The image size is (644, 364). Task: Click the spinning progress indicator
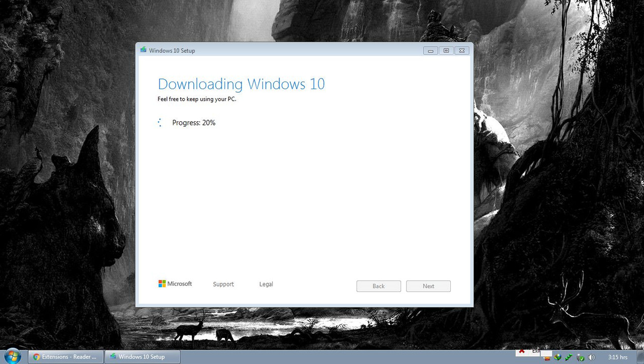pyautogui.click(x=159, y=122)
